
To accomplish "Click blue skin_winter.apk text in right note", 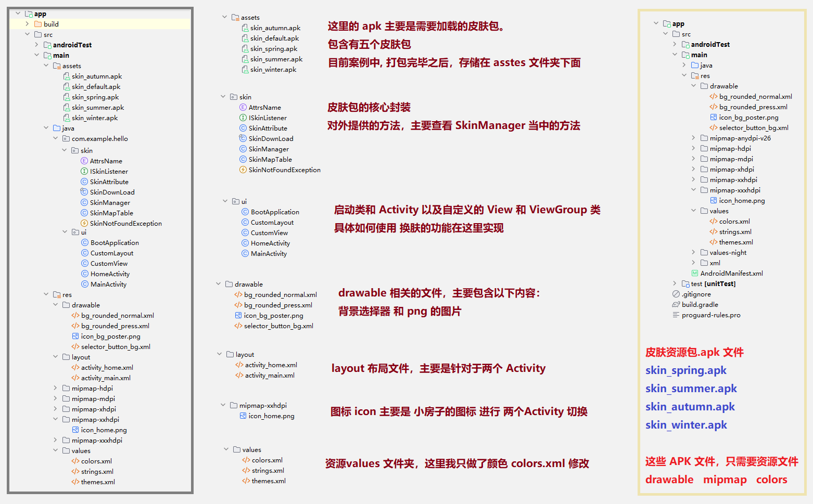I will (686, 425).
